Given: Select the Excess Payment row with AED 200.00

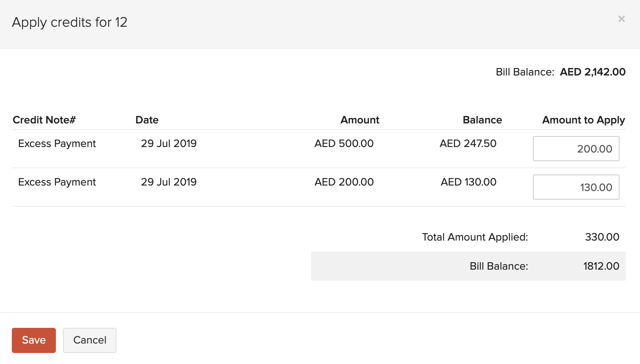Looking at the screenshot, I should click(x=57, y=182).
